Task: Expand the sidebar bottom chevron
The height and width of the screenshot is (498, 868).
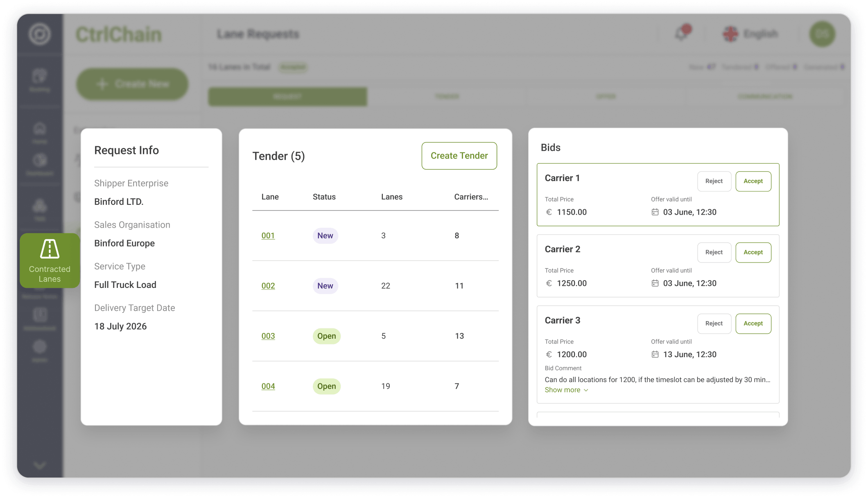Action: (40, 465)
